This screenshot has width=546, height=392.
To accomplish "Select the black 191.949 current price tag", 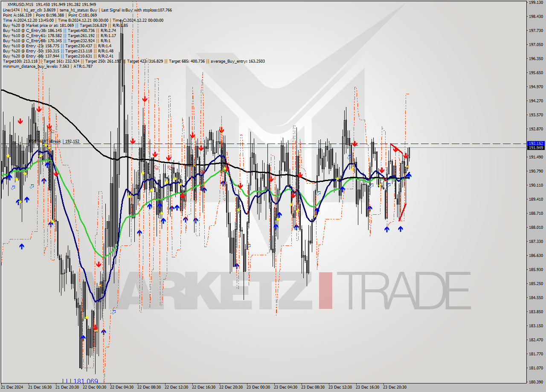I will [536, 147].
